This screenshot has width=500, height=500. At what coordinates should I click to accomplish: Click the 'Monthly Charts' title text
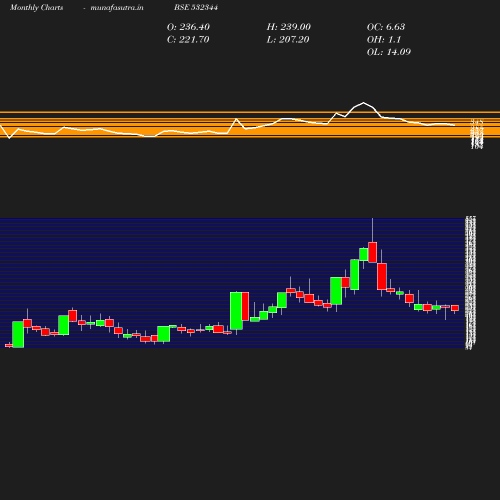pos(37,7)
